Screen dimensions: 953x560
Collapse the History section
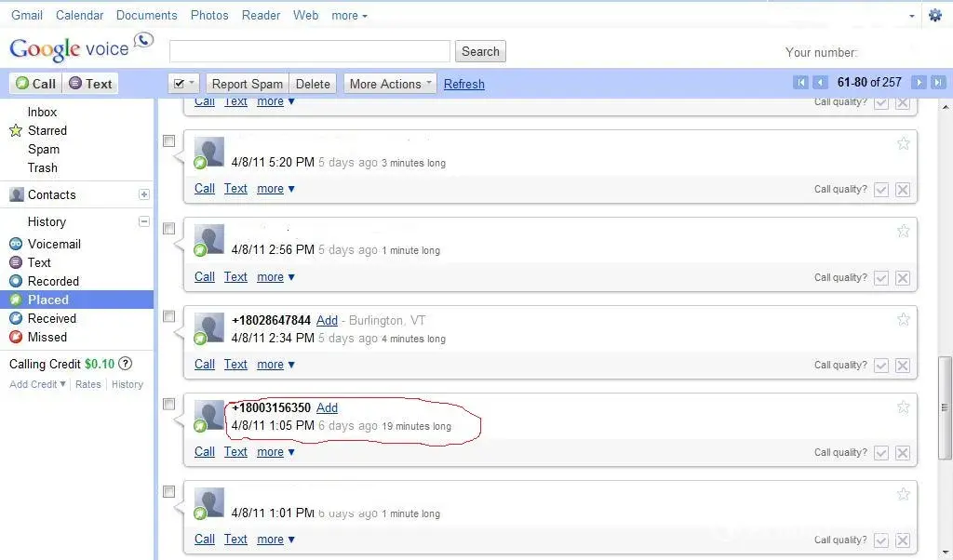144,221
